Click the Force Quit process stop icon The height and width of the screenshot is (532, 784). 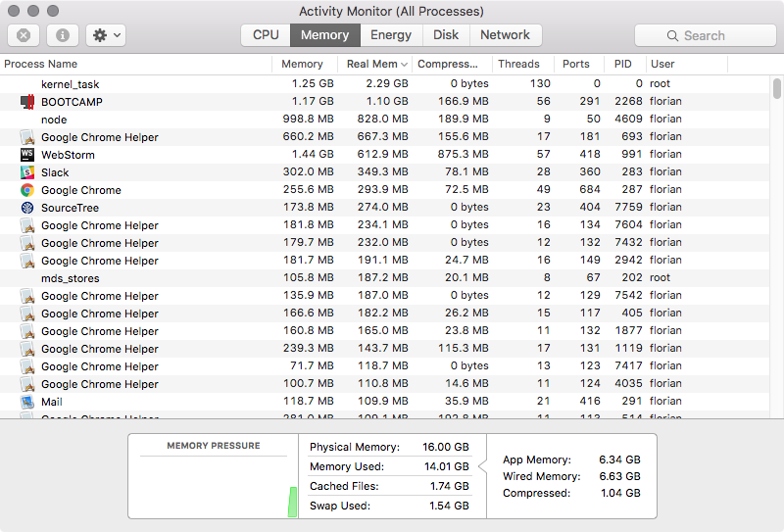(x=24, y=35)
